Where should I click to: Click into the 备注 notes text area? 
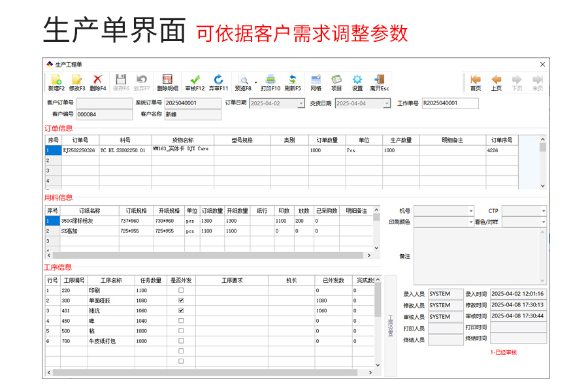[x=480, y=257]
